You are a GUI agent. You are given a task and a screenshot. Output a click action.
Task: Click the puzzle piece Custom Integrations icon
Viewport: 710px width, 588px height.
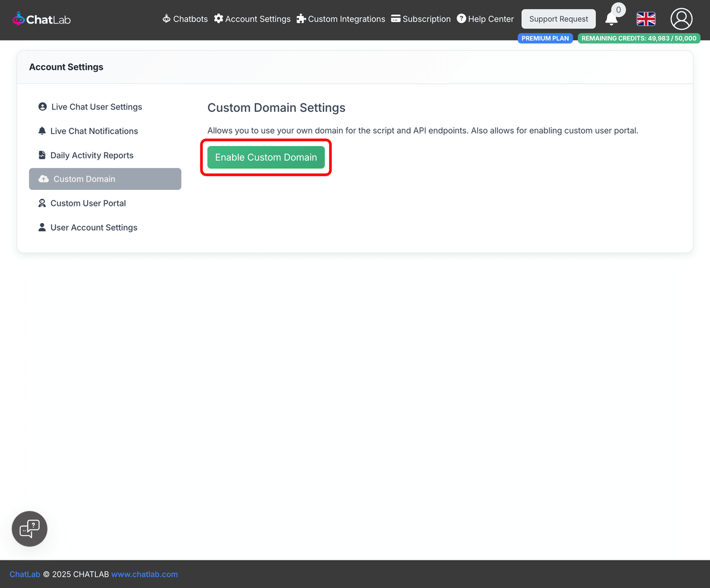pos(302,18)
